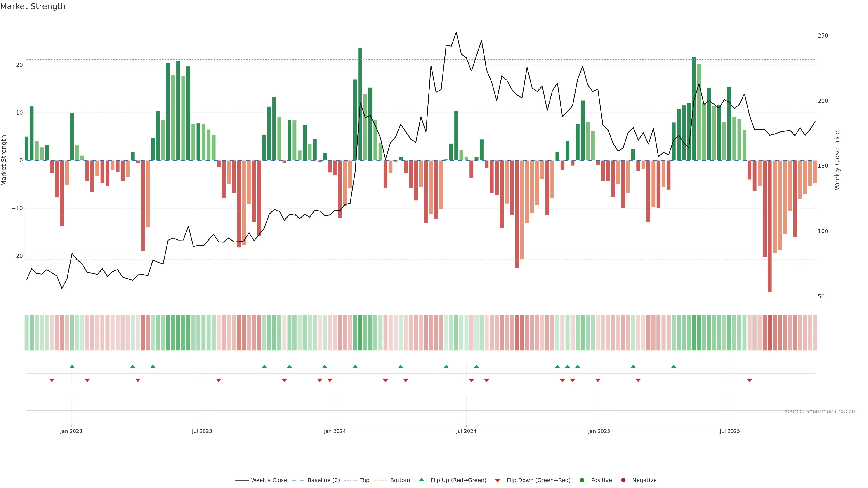Click the Market Strength chart title
This screenshot has height=488, width=868.
tap(33, 6)
